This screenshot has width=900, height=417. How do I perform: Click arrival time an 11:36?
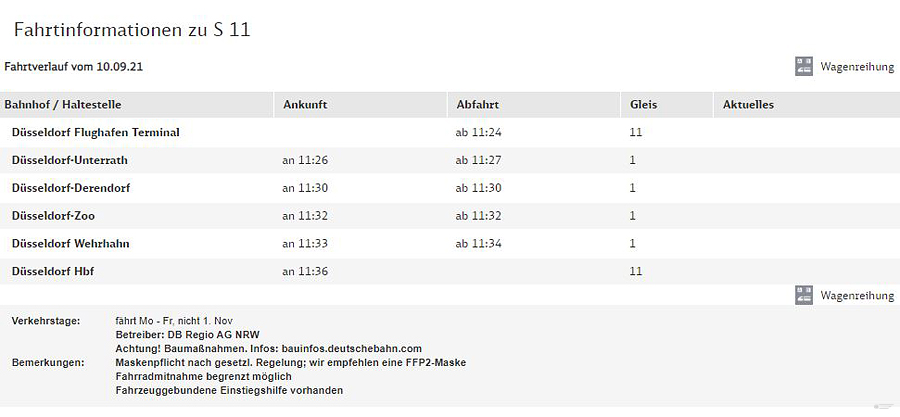click(305, 271)
